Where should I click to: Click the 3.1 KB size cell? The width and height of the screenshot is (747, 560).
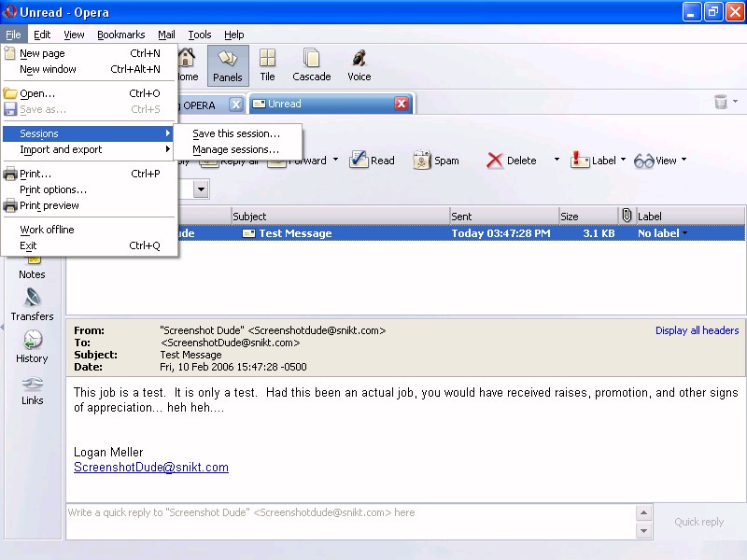599,233
